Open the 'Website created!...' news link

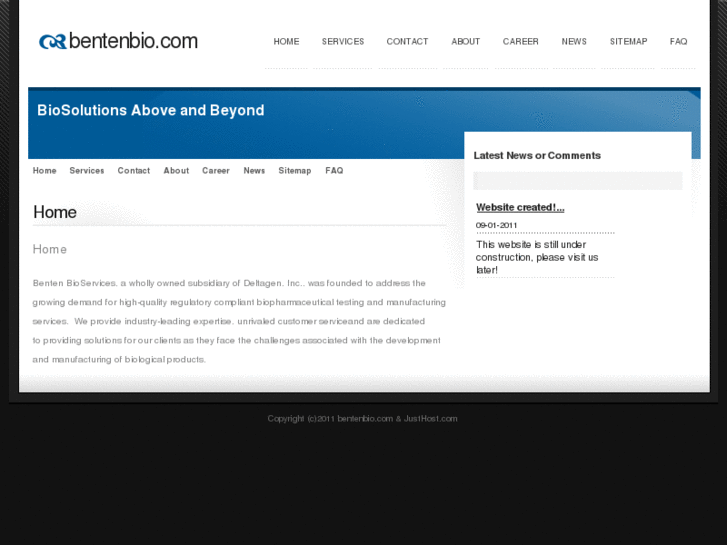[520, 207]
